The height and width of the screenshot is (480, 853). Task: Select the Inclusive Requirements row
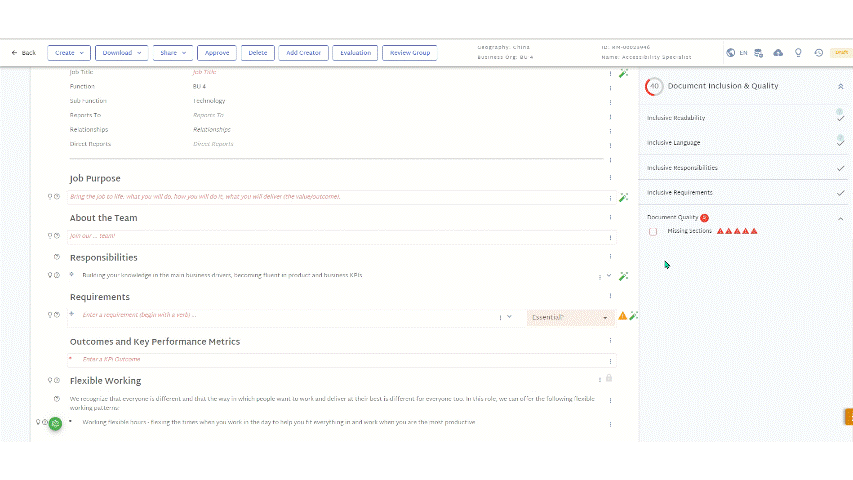click(745, 193)
